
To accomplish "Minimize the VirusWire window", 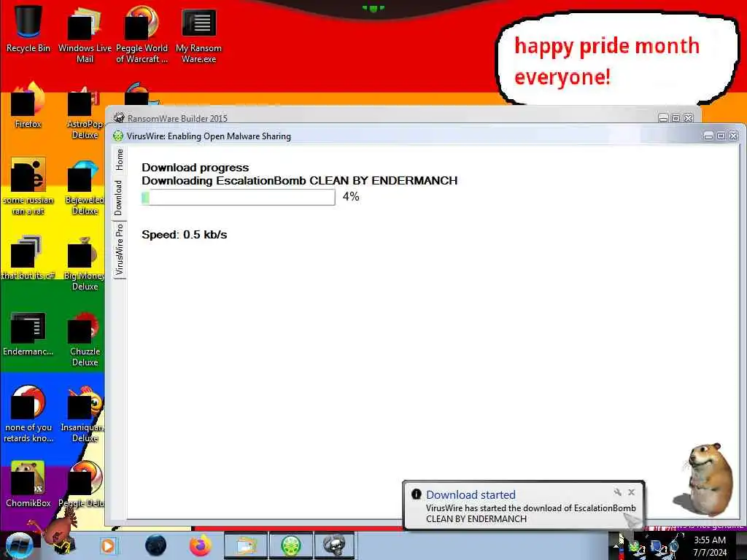I will (x=708, y=136).
